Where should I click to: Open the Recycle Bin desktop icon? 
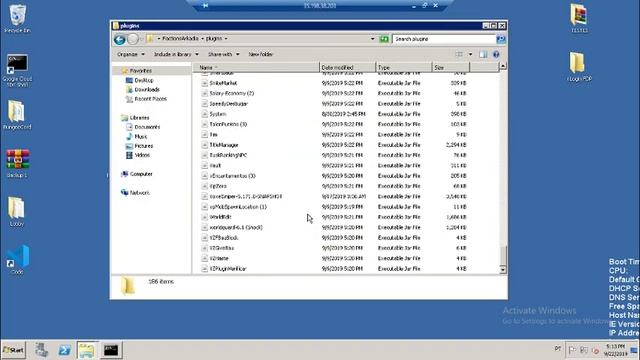tap(17, 19)
